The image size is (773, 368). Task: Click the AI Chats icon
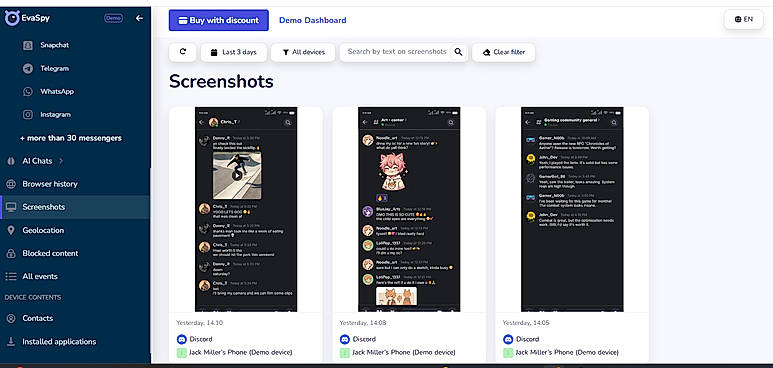[11, 161]
